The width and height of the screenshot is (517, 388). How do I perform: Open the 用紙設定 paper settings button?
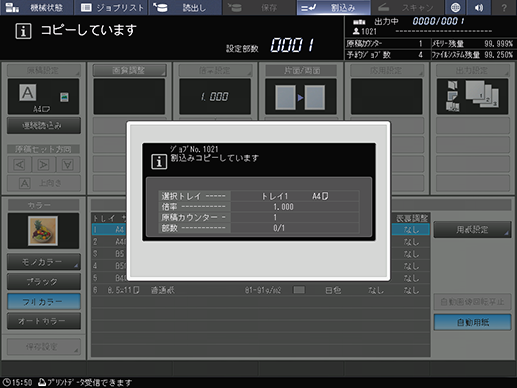pyautogui.click(x=472, y=230)
